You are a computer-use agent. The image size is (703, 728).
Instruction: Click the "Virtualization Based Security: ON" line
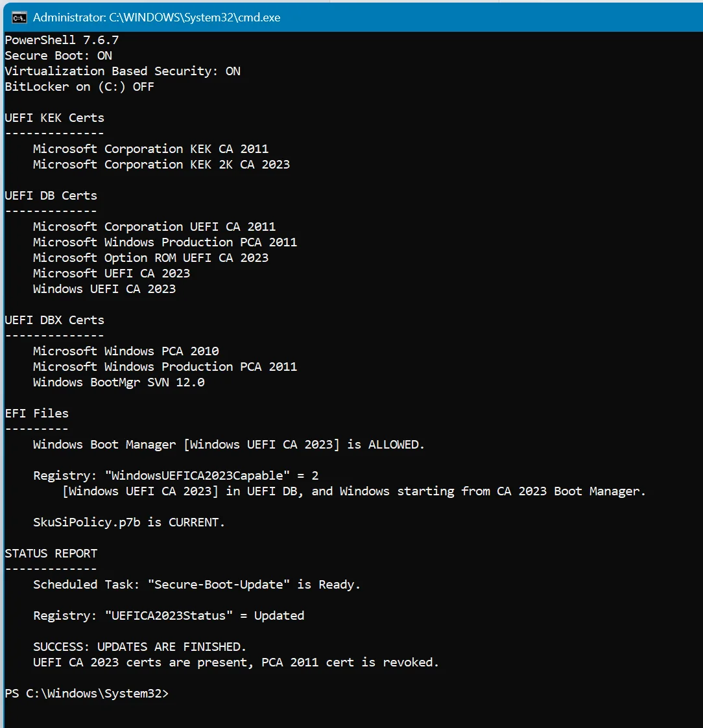pos(123,71)
